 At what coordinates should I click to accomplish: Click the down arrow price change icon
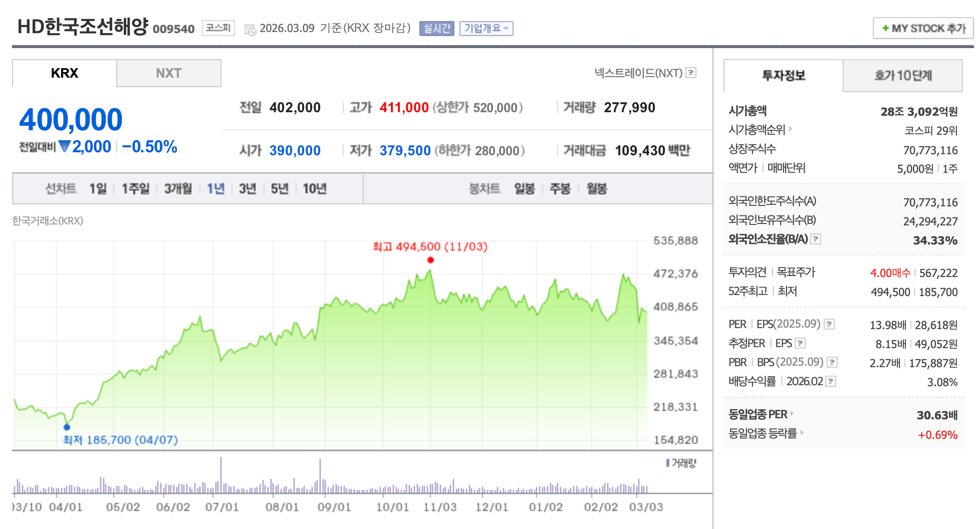point(65,146)
